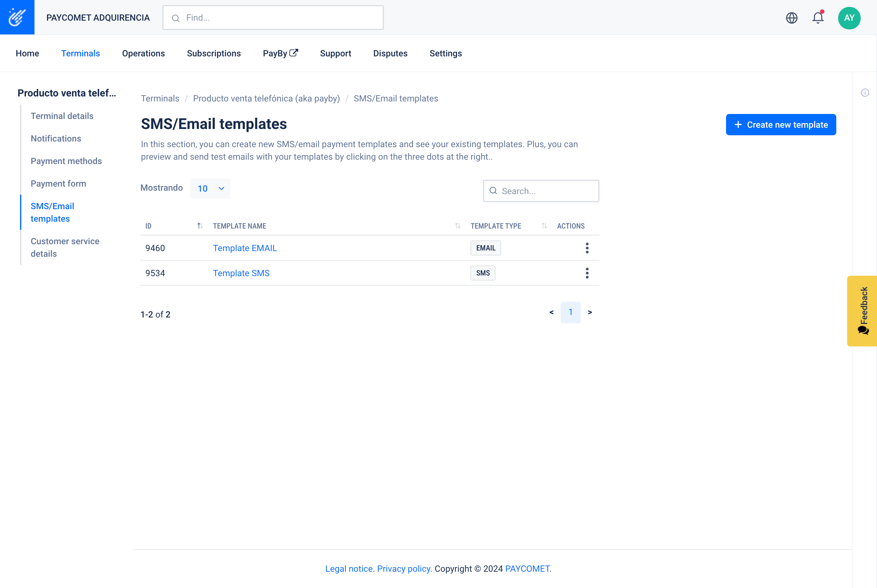The width and height of the screenshot is (877, 588).
Task: Open PAYCOMET footer link
Action: click(527, 569)
